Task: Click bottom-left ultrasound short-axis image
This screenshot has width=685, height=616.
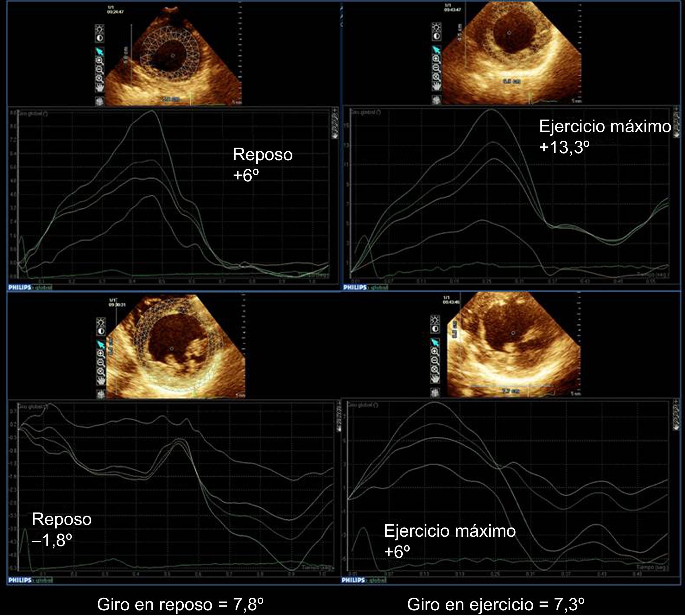Action: [x=176, y=347]
